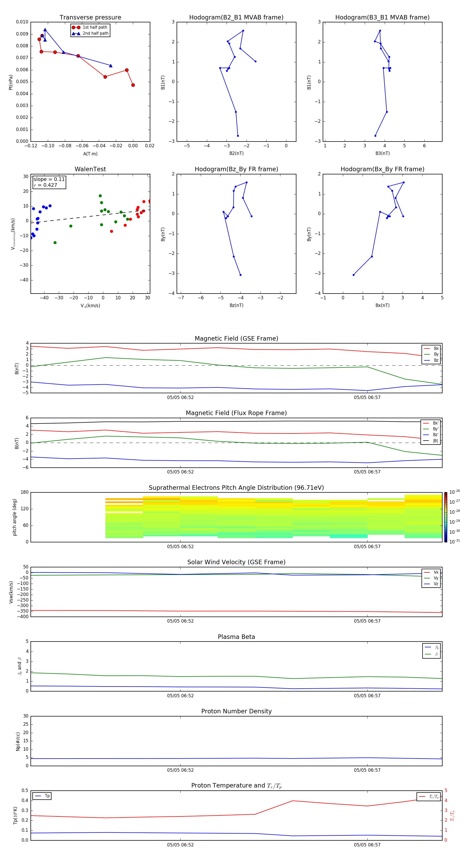Click the "Magnetic Field (GSE Frame)" title
Viewport: 473px width, 868px height.
[x=236, y=339]
